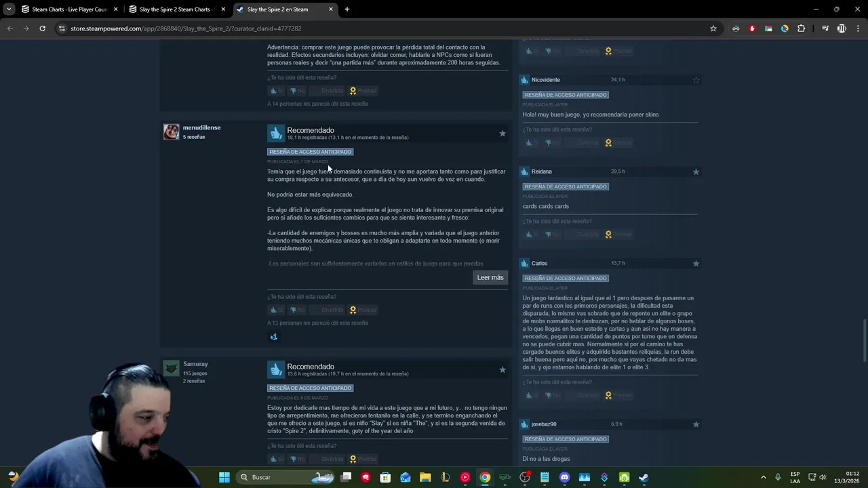Reload the Steam store page
Viewport: 868px width, 488px height.
pos(42,28)
